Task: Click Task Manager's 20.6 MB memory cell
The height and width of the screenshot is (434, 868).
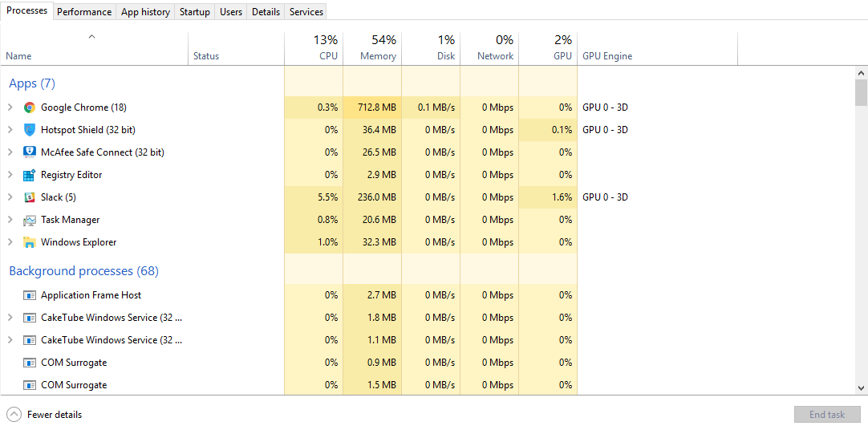Action: [x=372, y=220]
